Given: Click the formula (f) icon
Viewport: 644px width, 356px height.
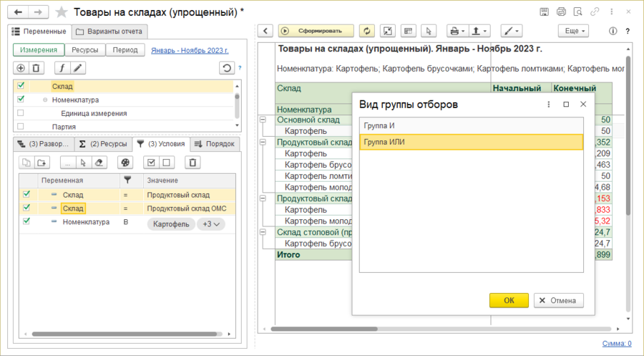Looking at the screenshot, I should pos(61,68).
